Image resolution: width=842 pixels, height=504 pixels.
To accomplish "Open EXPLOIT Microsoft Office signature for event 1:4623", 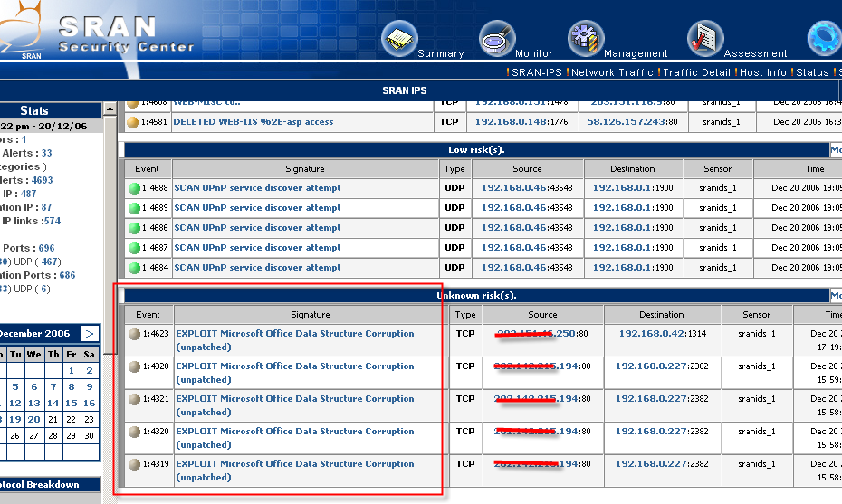I will pyautogui.click(x=295, y=340).
